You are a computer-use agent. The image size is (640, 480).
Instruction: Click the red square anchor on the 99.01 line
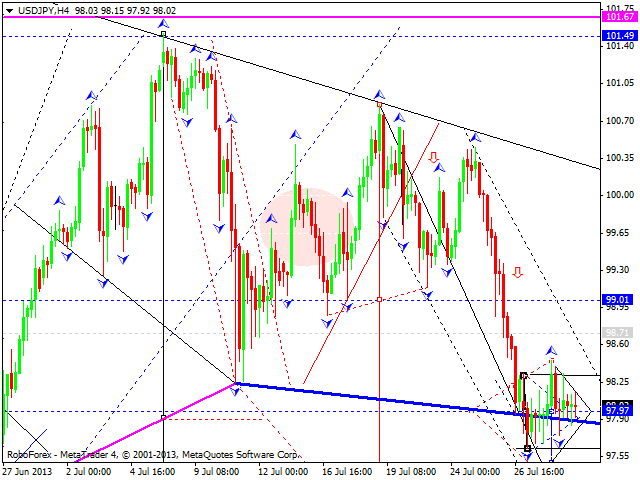pos(380,300)
